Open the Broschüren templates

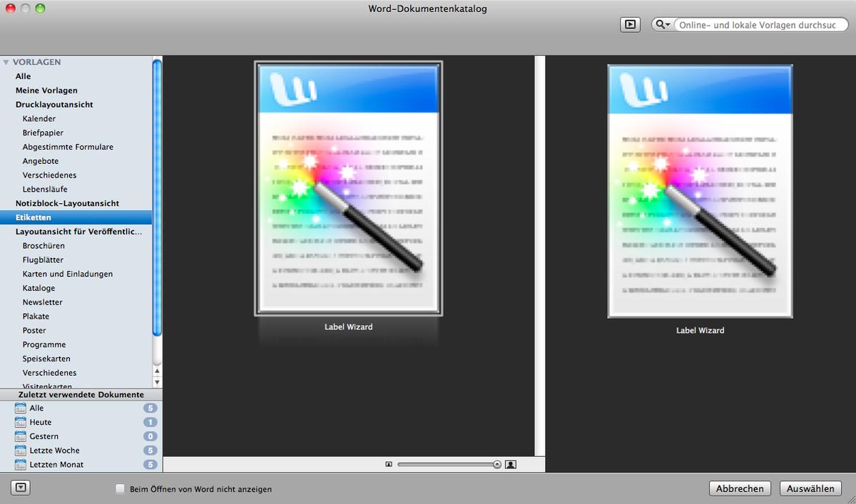(x=44, y=246)
